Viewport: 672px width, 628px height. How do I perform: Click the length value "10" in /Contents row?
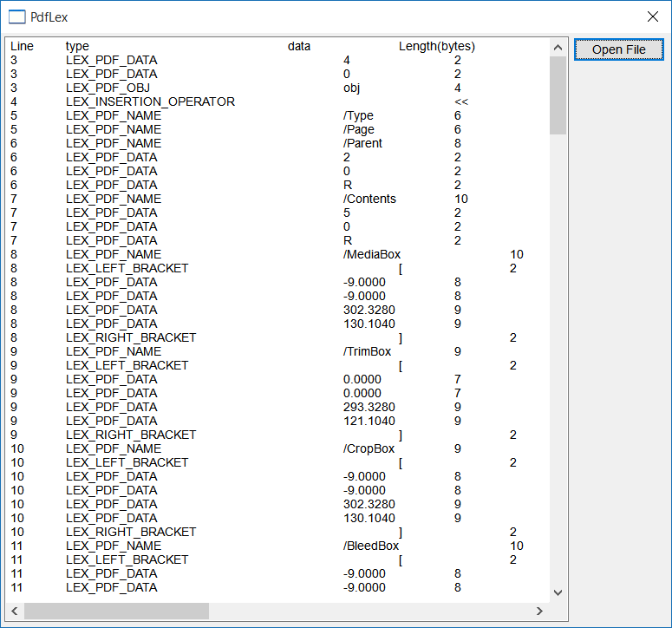[x=461, y=199]
